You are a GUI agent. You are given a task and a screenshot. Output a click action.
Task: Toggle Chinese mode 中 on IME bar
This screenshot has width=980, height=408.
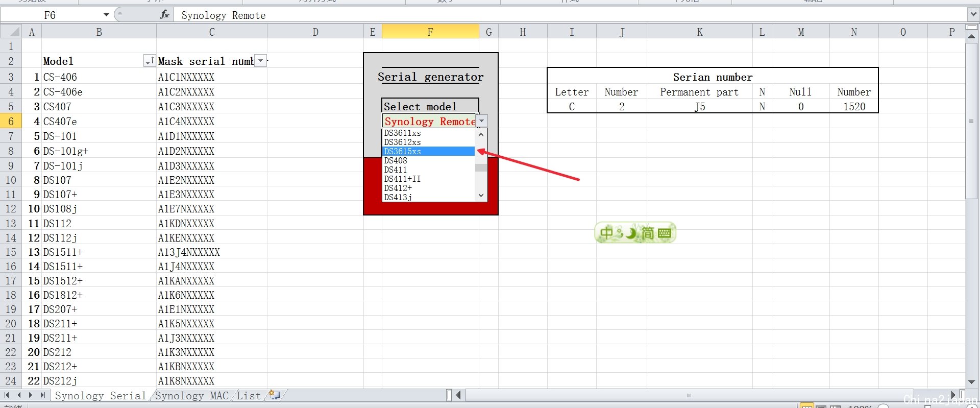tap(606, 233)
